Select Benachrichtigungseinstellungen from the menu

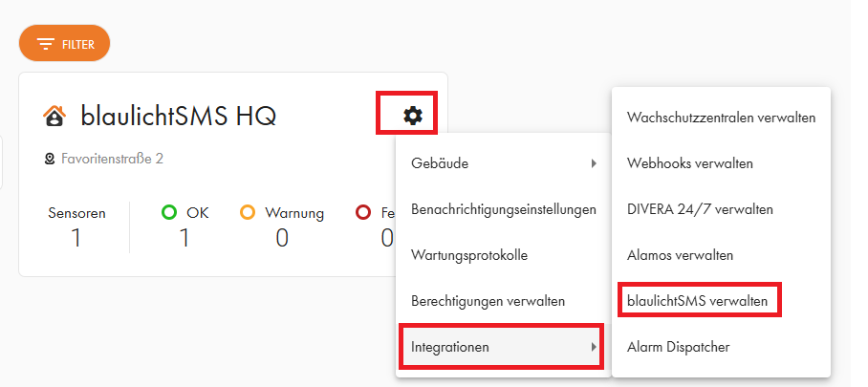coord(503,209)
